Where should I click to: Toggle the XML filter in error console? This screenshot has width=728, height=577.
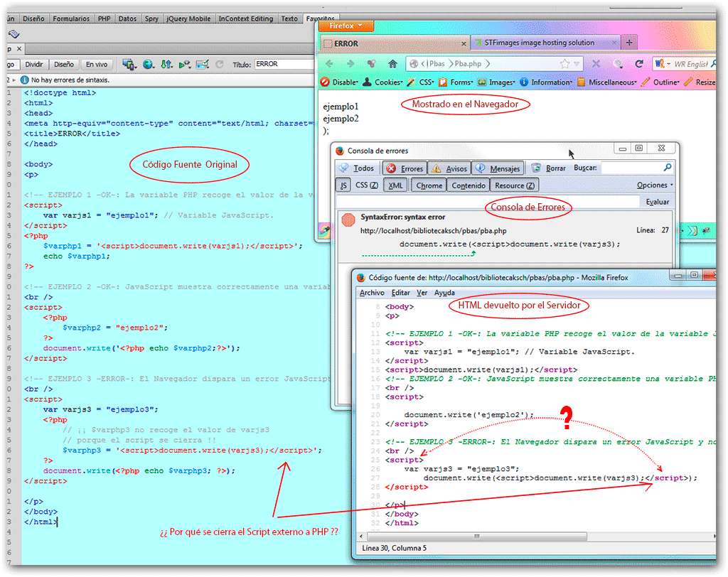[395, 185]
